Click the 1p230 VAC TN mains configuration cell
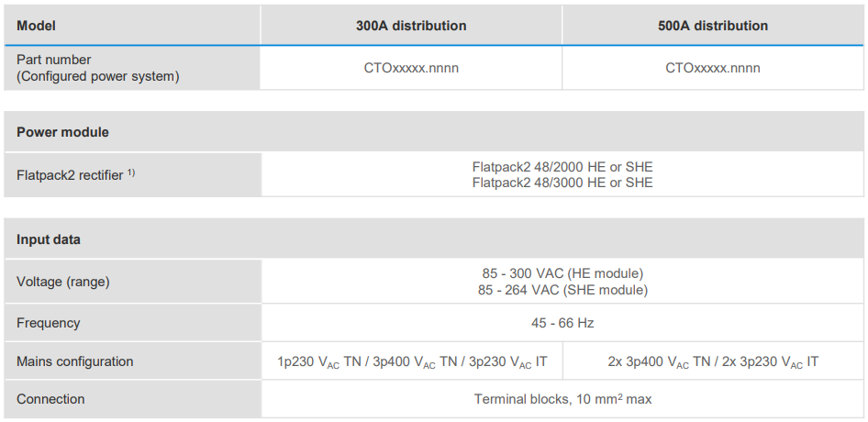The image size is (868, 422). click(x=411, y=361)
